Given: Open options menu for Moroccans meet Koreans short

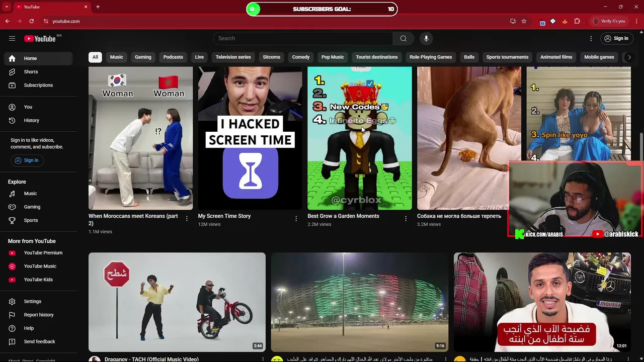Looking at the screenshot, I should click(x=187, y=219).
